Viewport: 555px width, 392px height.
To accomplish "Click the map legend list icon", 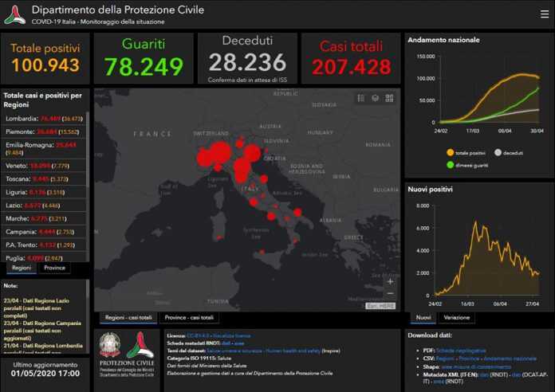I will click(360, 98).
